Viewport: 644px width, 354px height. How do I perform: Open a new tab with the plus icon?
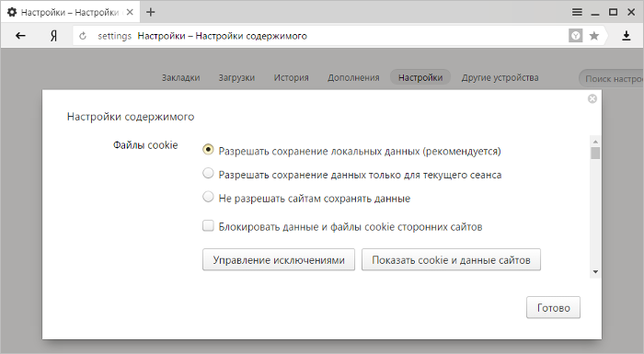pos(151,12)
